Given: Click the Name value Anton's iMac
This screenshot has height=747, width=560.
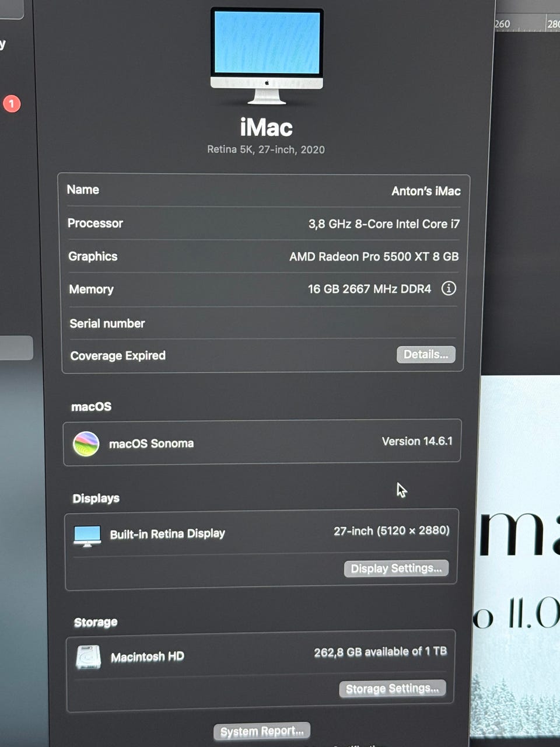Looking at the screenshot, I should click(426, 191).
